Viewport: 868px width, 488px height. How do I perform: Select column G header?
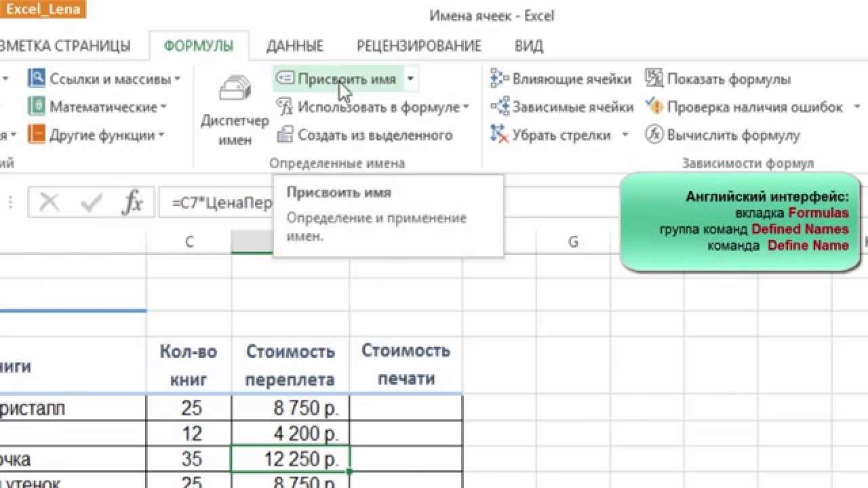(573, 242)
